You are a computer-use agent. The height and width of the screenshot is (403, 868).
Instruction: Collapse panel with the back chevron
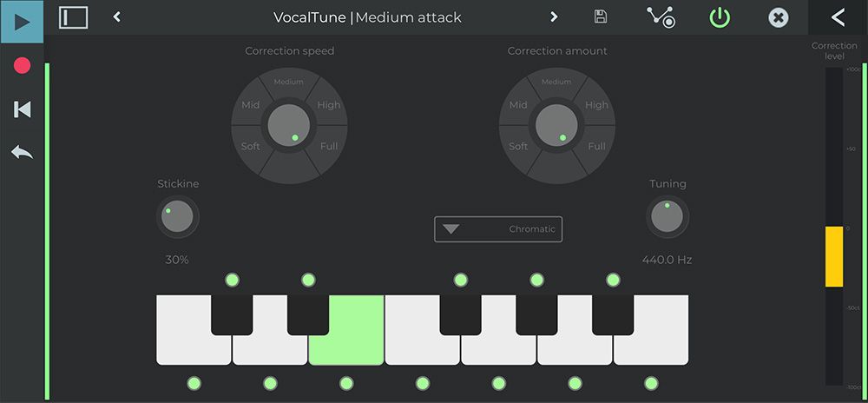[838, 17]
